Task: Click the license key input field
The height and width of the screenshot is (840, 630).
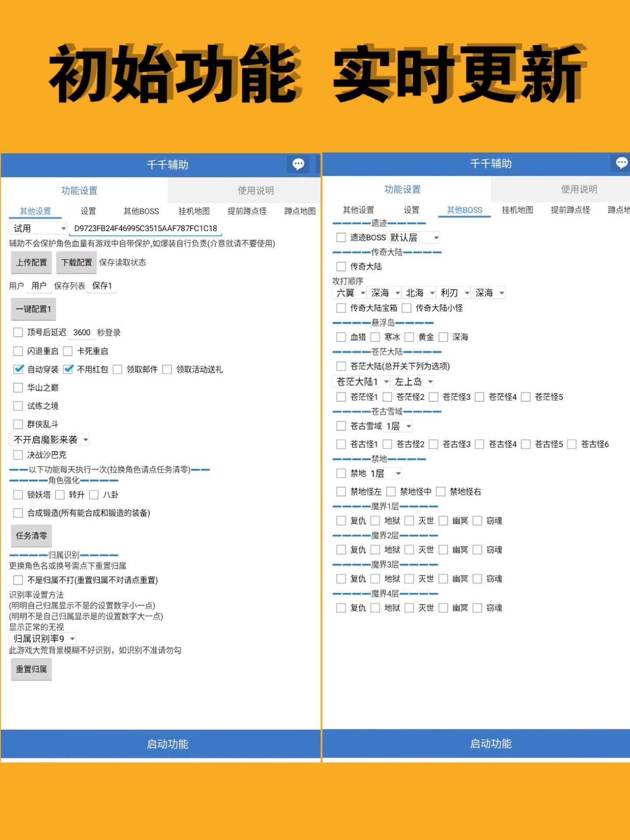Action: click(x=146, y=228)
